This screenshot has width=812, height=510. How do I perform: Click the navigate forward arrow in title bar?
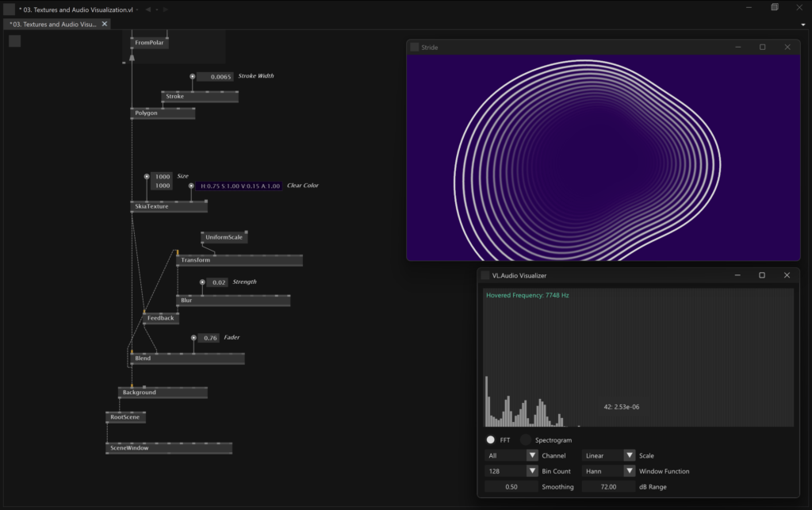point(164,10)
